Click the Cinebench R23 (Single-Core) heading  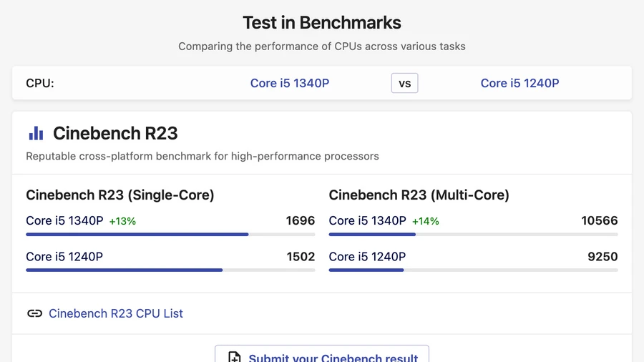pyautogui.click(x=120, y=195)
